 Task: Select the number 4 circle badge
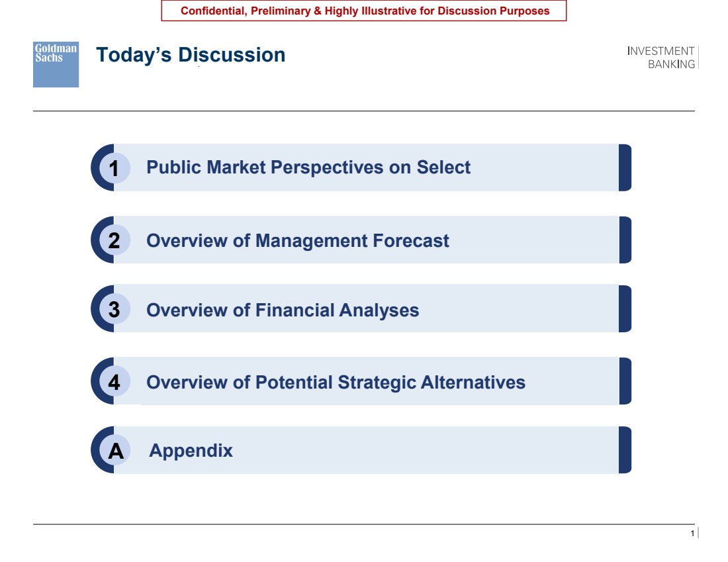[x=114, y=381]
